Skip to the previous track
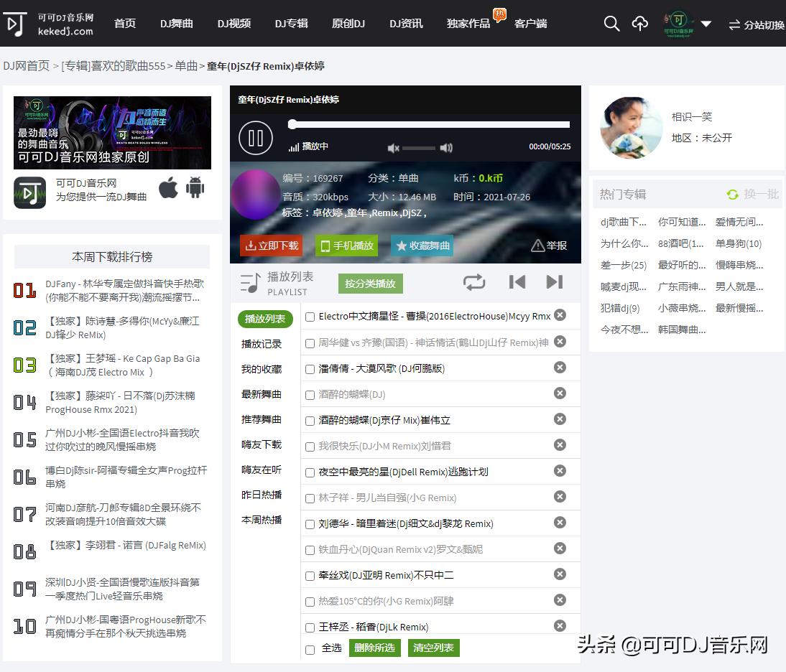This screenshot has height=672, width=786. (517, 282)
